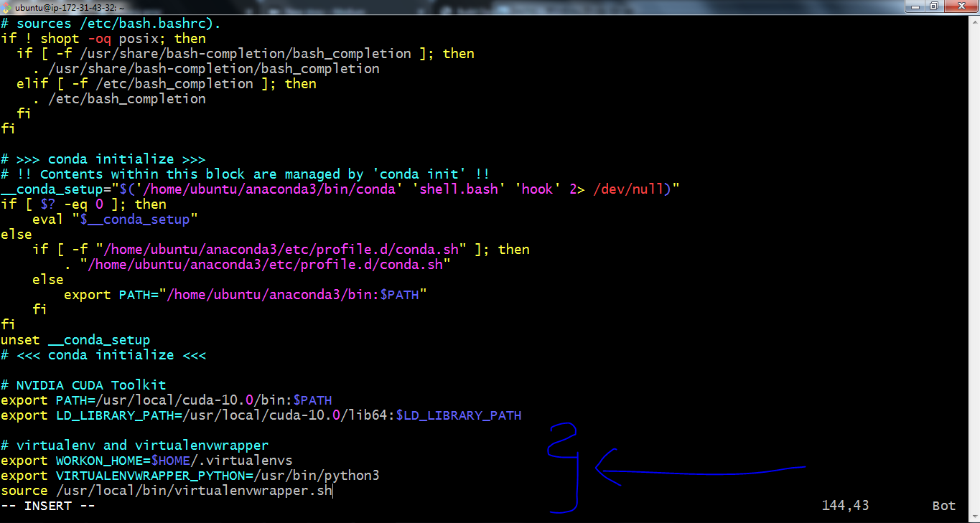This screenshot has height=523, width=980.
Task: Open the PuTTY system menu icon
Action: 7,6
